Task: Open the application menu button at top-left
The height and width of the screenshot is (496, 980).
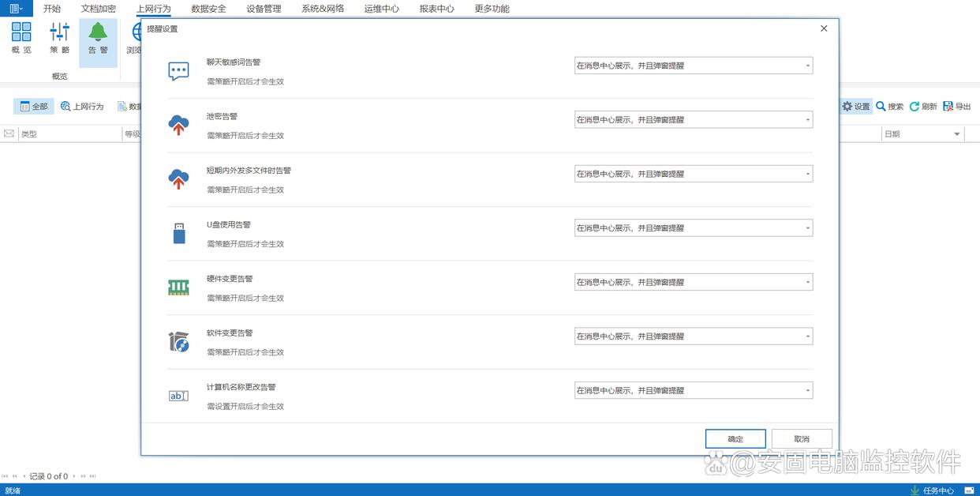Action: click(x=16, y=8)
